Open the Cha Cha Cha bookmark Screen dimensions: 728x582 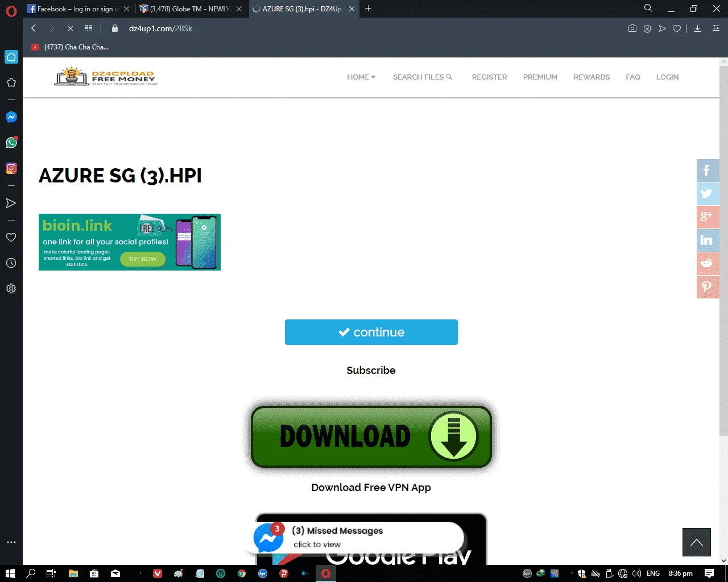pos(69,47)
